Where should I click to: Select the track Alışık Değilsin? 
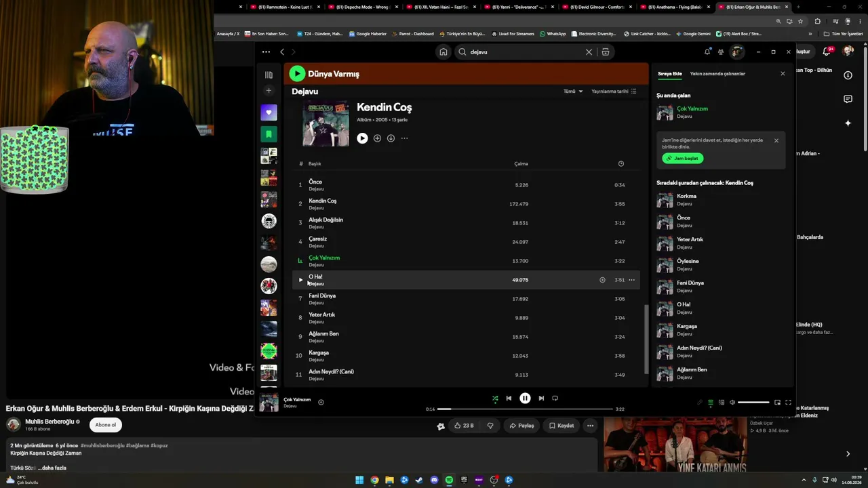pyautogui.click(x=467, y=223)
